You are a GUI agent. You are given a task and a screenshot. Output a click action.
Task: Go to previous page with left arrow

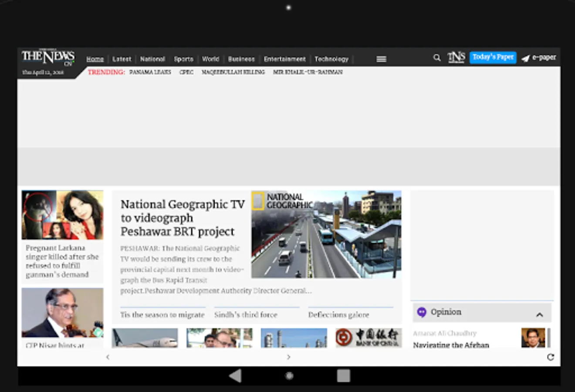(x=108, y=357)
